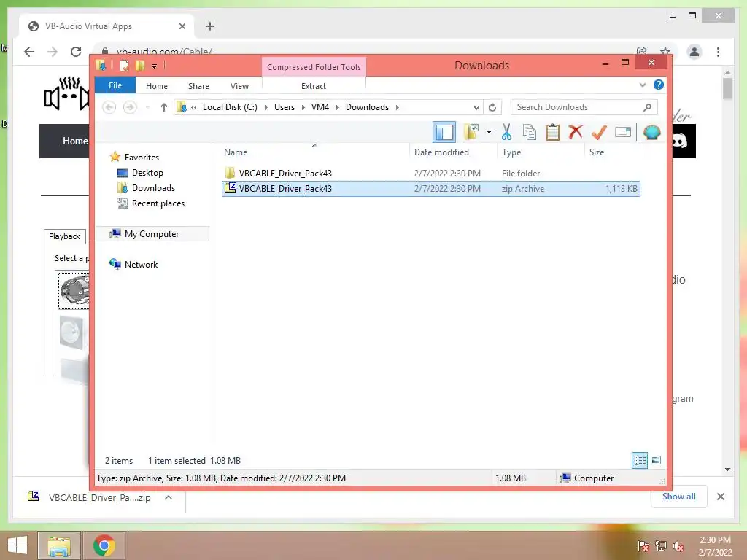The height and width of the screenshot is (560, 747).
Task: Select My Computer in navigation pane
Action: (x=152, y=234)
